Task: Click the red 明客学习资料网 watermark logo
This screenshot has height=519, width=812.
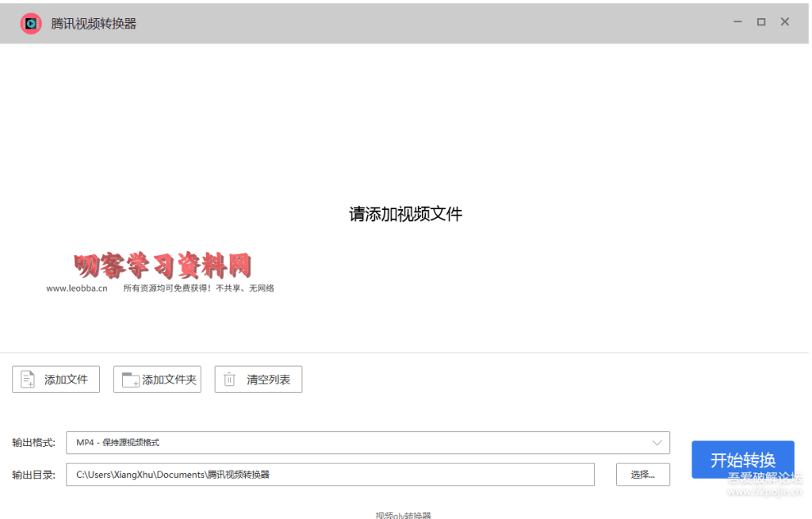Action: tap(163, 266)
